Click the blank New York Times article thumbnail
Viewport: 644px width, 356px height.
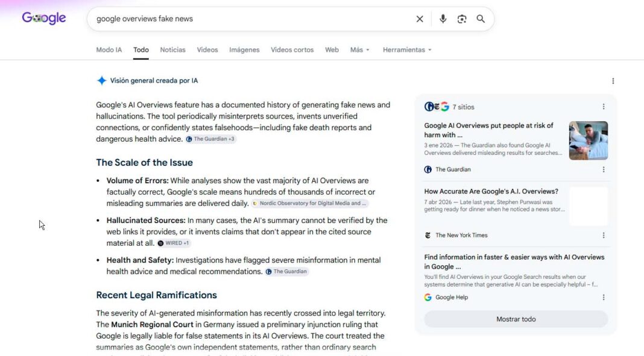(588, 206)
